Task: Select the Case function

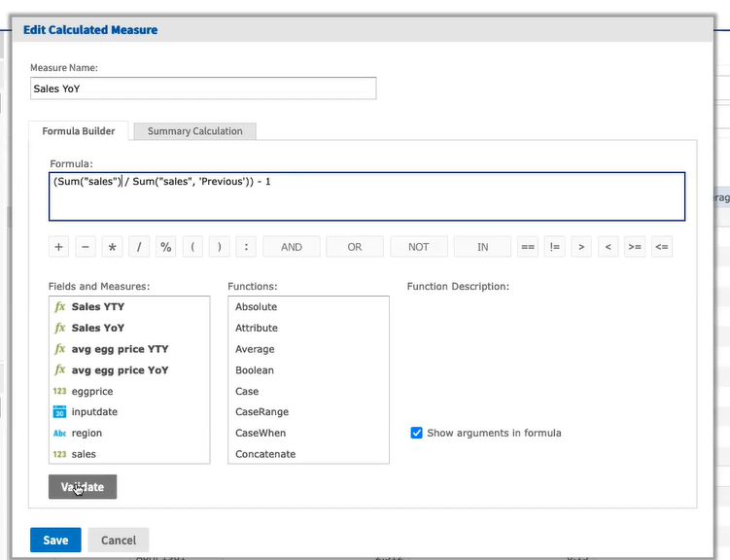Action: point(247,391)
